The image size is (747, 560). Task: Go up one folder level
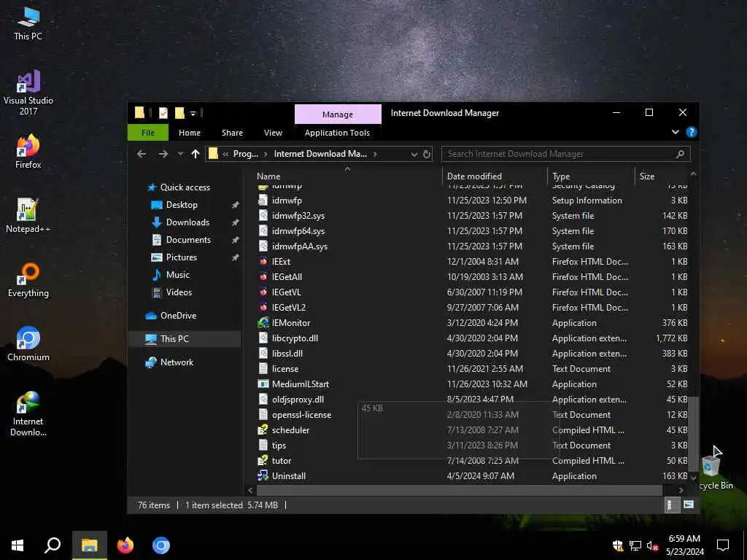pos(195,154)
